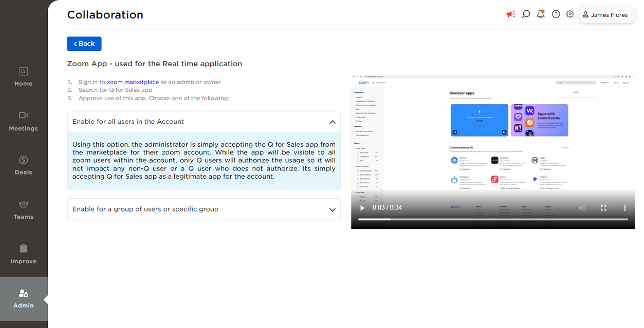Seek along the video progress bar

click(493, 219)
